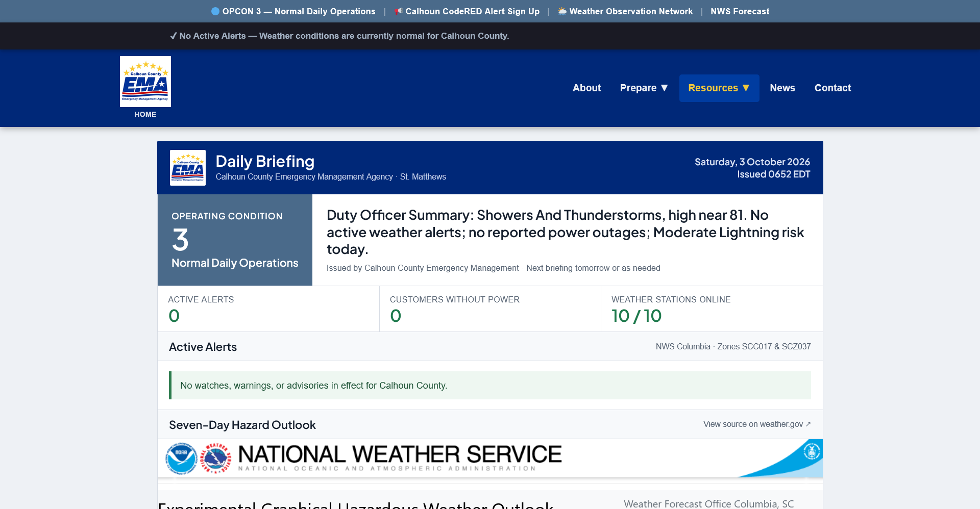The width and height of the screenshot is (980, 509).
Task: Click the Duty Officer Summary text
Action: coord(565,232)
